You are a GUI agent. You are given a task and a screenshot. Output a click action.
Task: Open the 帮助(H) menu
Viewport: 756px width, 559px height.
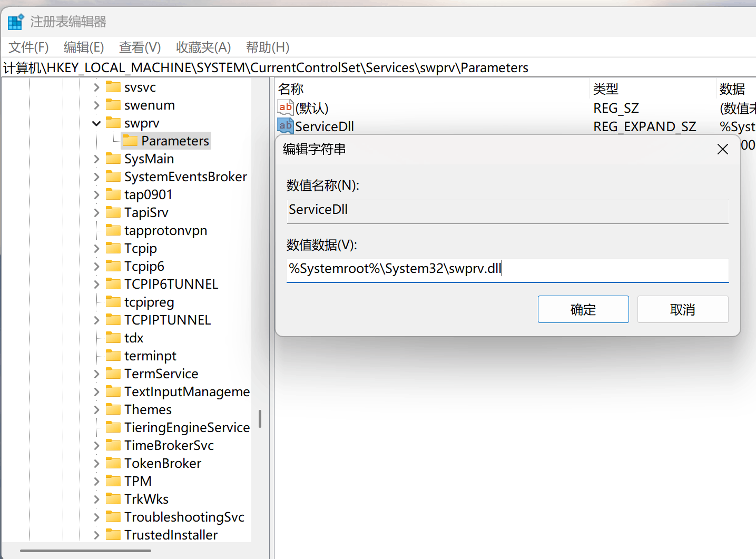pos(268,47)
